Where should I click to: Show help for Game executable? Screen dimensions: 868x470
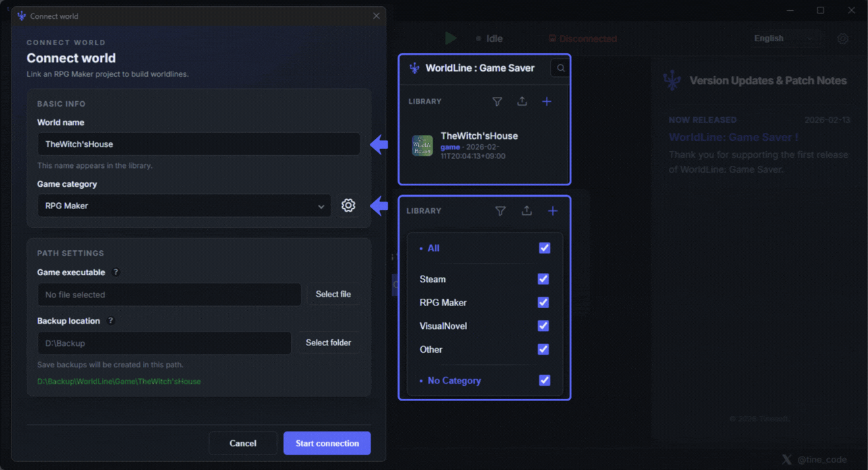click(x=115, y=272)
